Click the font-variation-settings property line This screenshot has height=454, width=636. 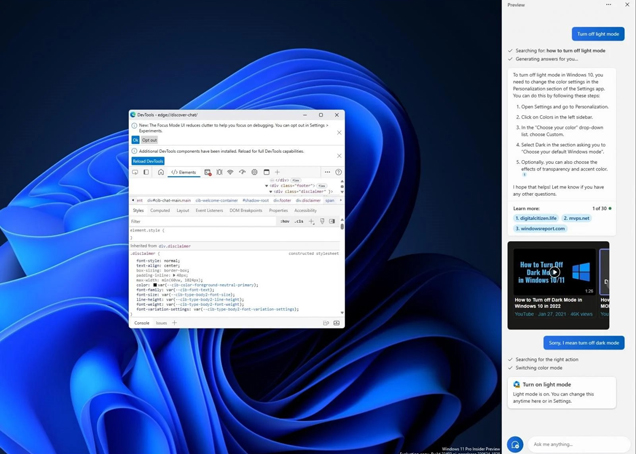(x=217, y=309)
